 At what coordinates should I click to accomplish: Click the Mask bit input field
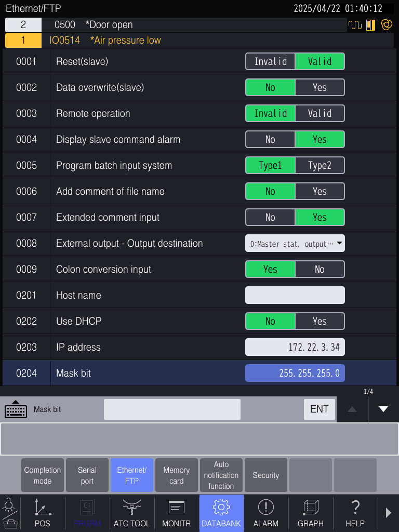click(171, 409)
